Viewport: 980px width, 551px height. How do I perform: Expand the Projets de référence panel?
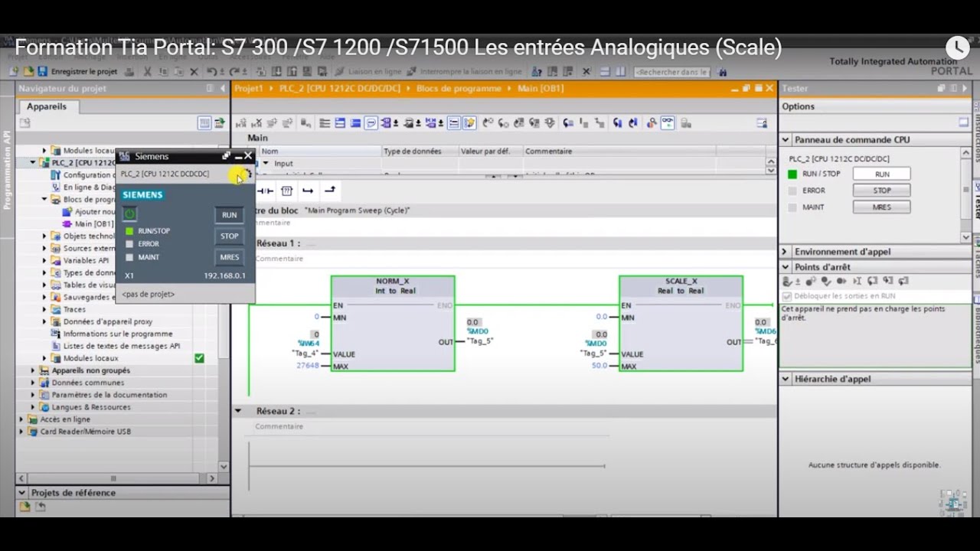(22, 493)
